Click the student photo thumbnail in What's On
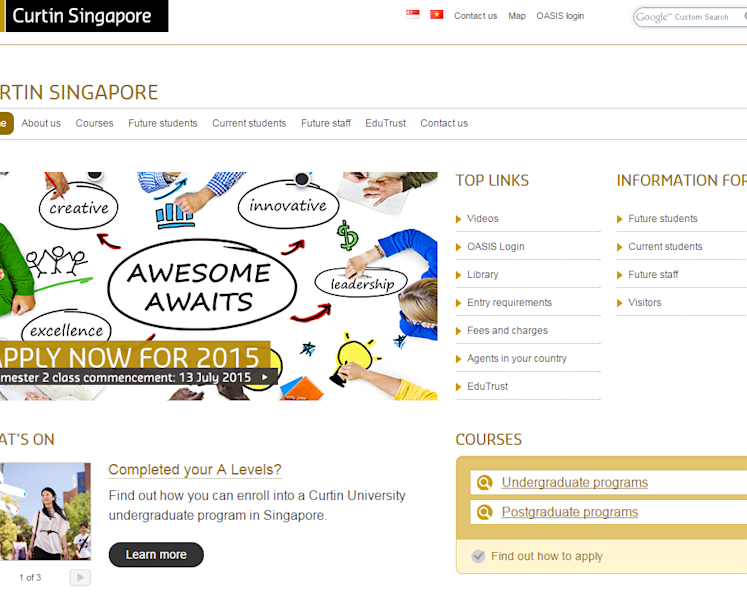Image resolution: width=747 pixels, height=598 pixels. pos(45,511)
